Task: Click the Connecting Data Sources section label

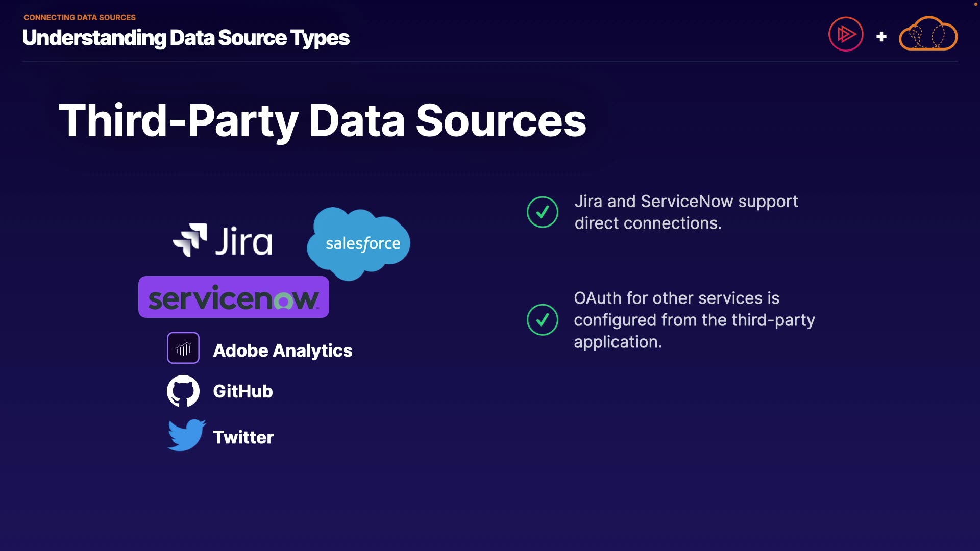Action: point(80,17)
